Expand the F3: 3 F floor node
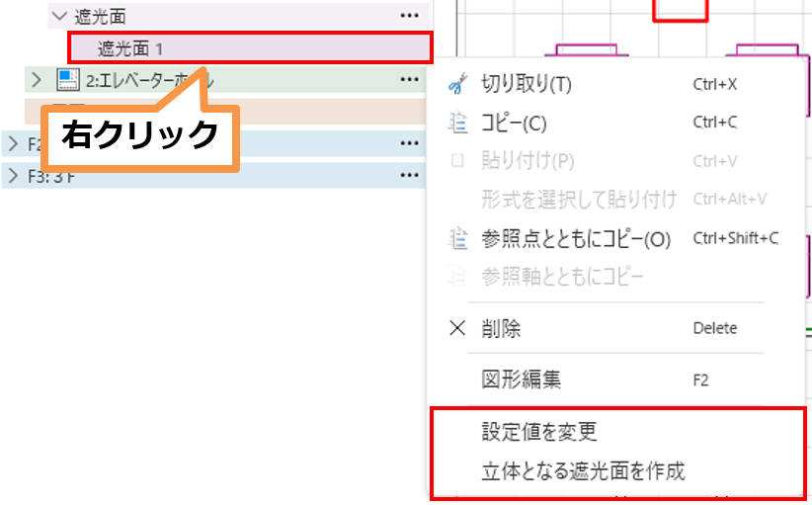 coord(13,175)
